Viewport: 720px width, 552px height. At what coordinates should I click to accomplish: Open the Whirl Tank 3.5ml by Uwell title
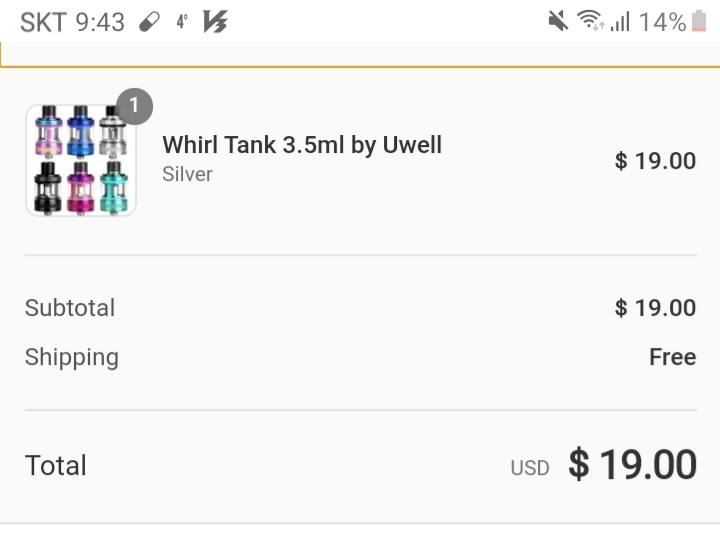(302, 145)
